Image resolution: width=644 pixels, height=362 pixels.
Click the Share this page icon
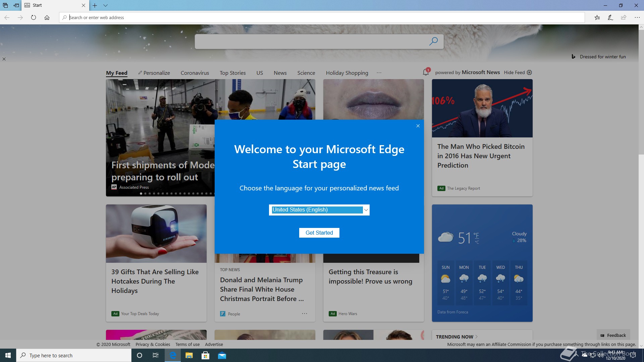624,17
